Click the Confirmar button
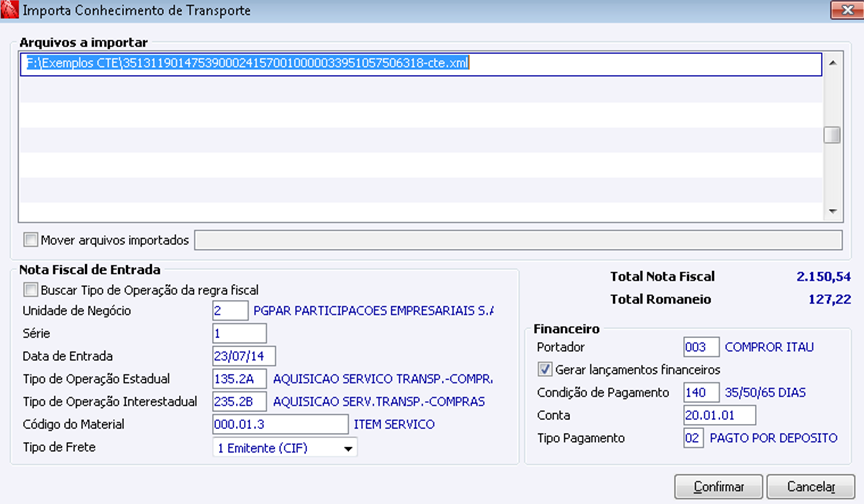Image resolution: width=864 pixels, height=504 pixels. point(719,487)
